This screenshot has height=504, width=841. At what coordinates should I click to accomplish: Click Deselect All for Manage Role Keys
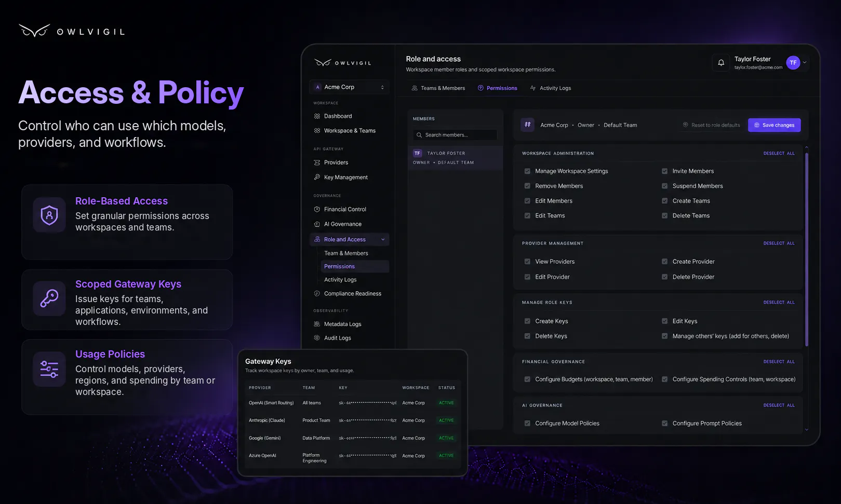[x=779, y=303]
